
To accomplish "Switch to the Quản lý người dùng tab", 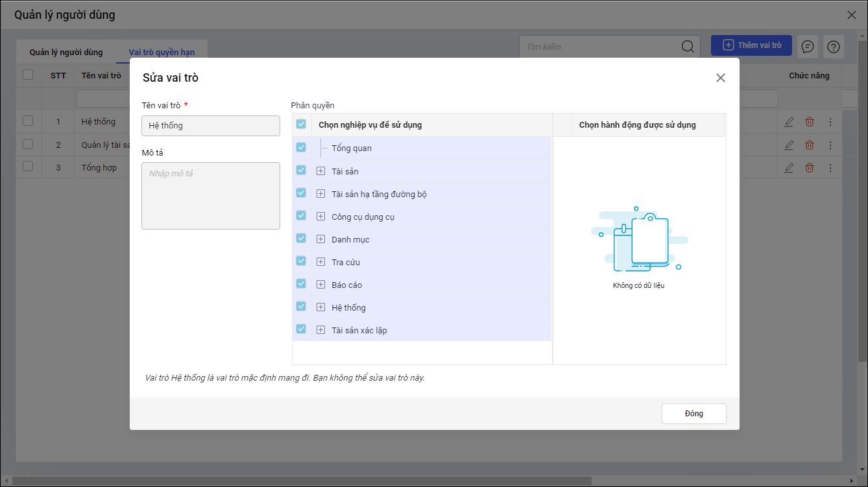I will click(66, 53).
